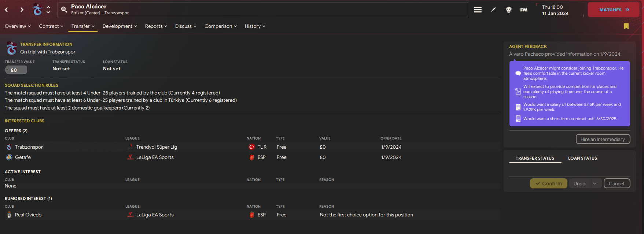Click the yellow bookmark icon
Viewport: 644px width, 234px height.
pyautogui.click(x=626, y=26)
